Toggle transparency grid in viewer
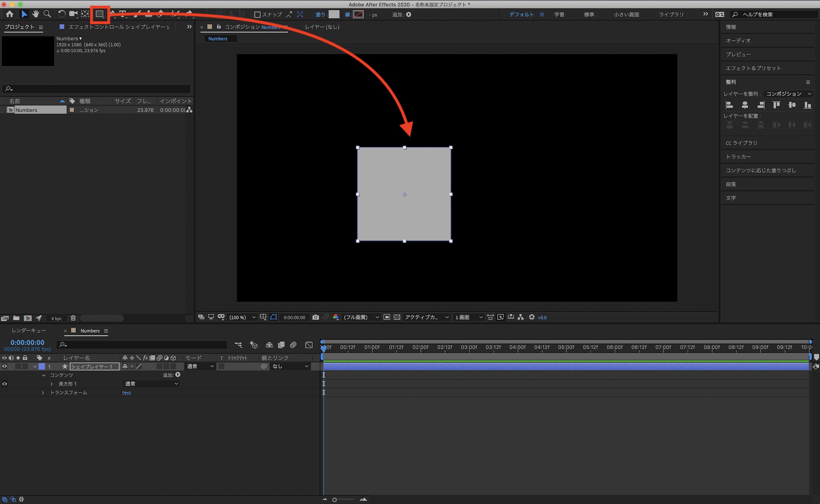Image resolution: width=820 pixels, height=504 pixels. [x=397, y=318]
